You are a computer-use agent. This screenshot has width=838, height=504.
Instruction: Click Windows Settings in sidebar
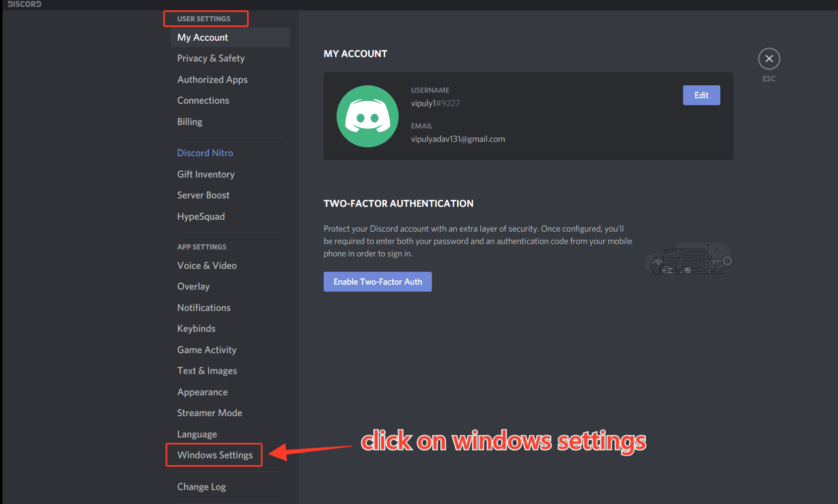(215, 455)
